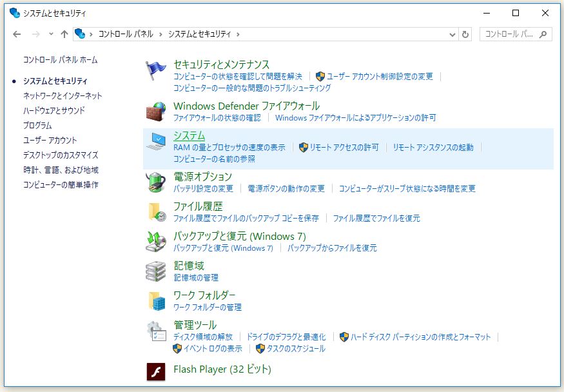The image size is (564, 392).
Task: Open the システム heading link
Action: 190,135
